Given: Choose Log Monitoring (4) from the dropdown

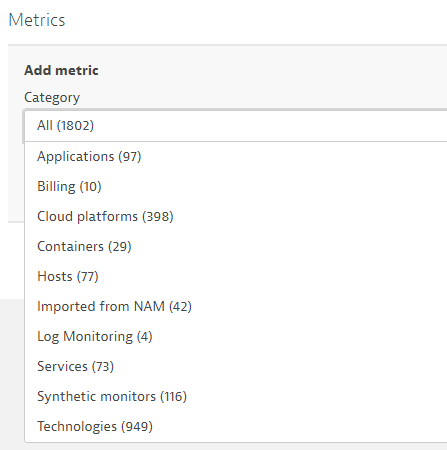Looking at the screenshot, I should point(236,336).
